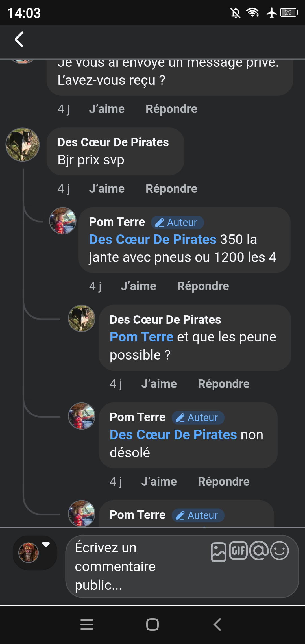Viewport: 305px width, 644px height.
Task: Attach a photo to the comment
Action: pos(218,552)
